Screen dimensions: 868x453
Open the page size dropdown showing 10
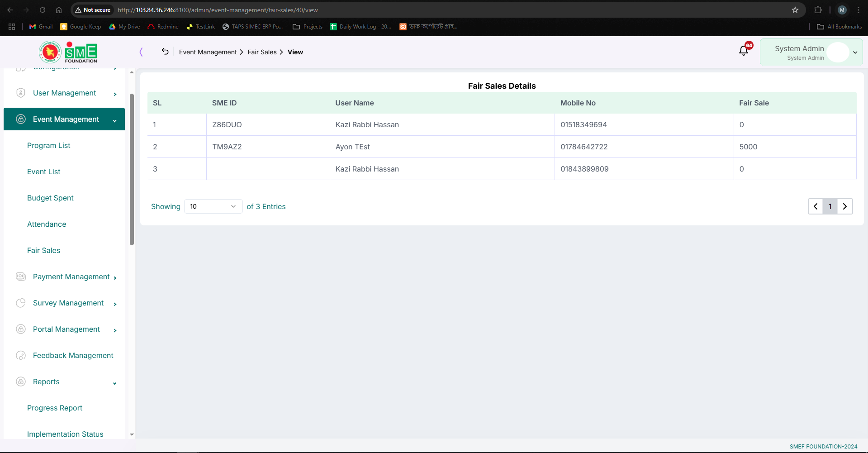(x=213, y=206)
